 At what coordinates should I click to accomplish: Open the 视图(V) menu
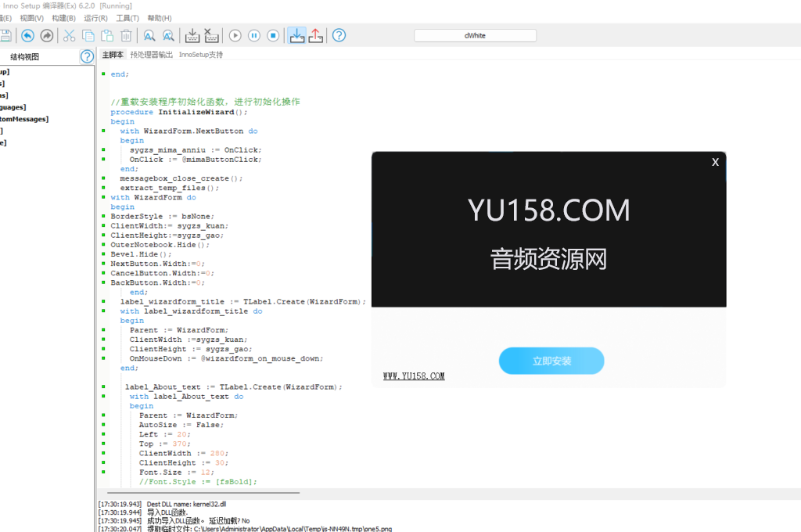31,19
